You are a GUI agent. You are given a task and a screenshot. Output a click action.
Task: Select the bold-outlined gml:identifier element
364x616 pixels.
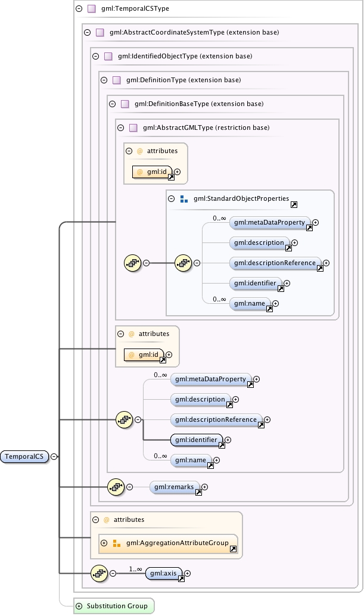197,440
